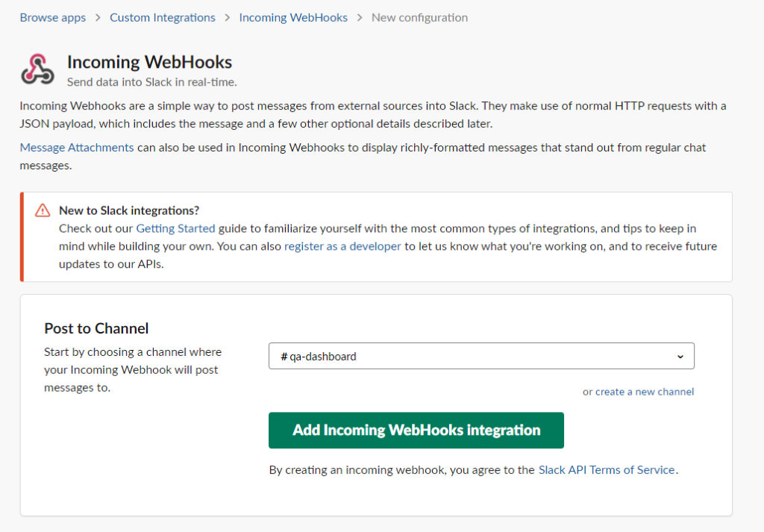Click Add Incoming WebHooks integration button
764x532 pixels.
pos(416,431)
